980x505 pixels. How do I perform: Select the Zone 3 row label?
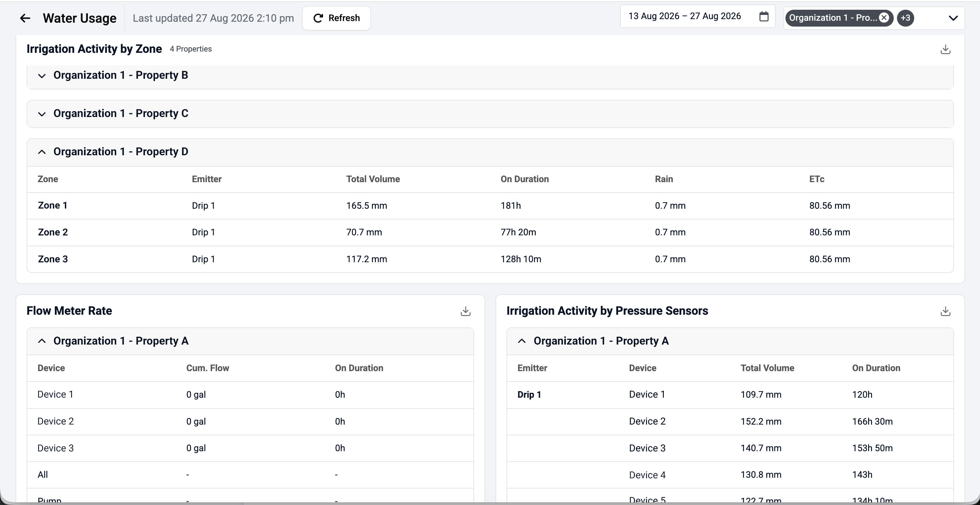(53, 259)
